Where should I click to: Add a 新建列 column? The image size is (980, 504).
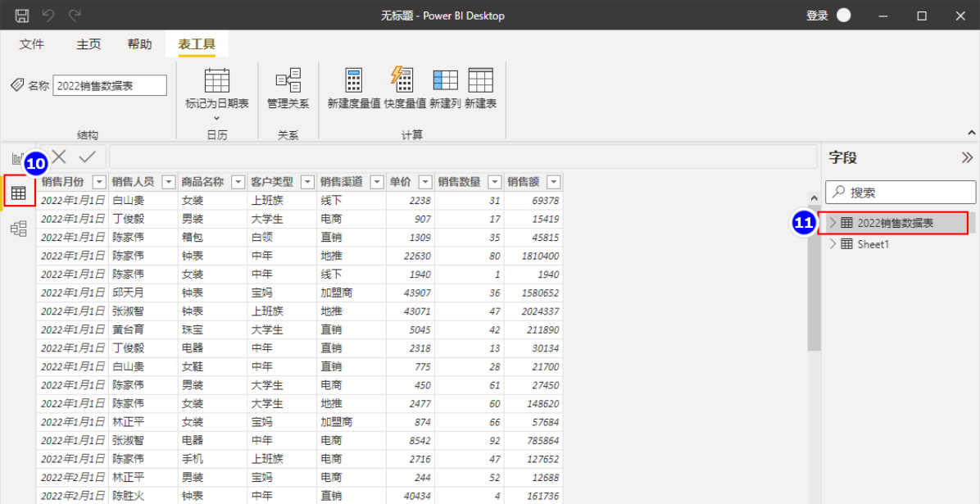pos(445,88)
